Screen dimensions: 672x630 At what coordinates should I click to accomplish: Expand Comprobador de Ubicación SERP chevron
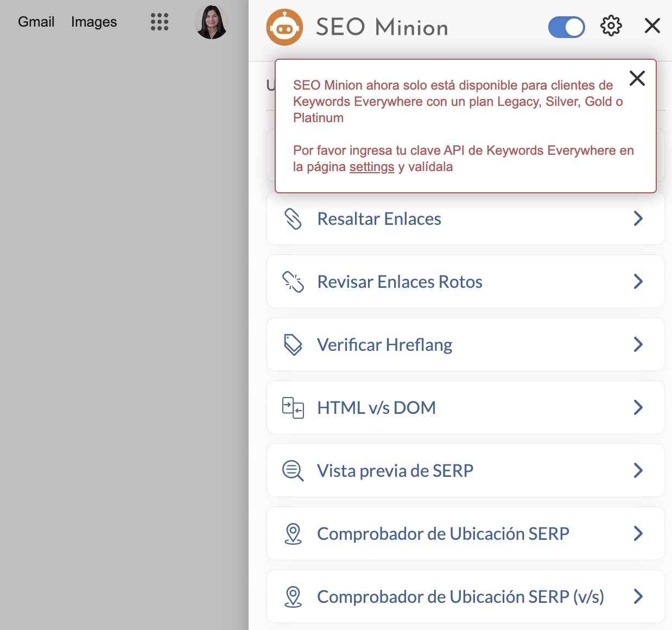[638, 533]
